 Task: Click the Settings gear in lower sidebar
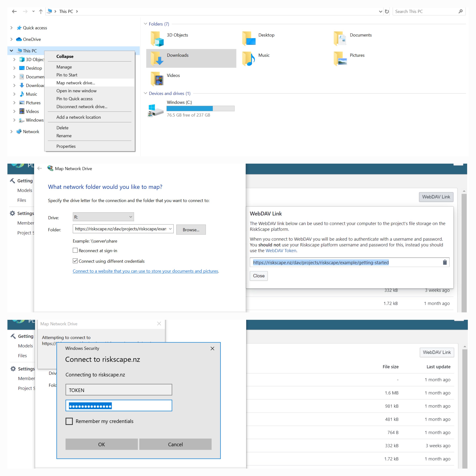click(x=13, y=369)
